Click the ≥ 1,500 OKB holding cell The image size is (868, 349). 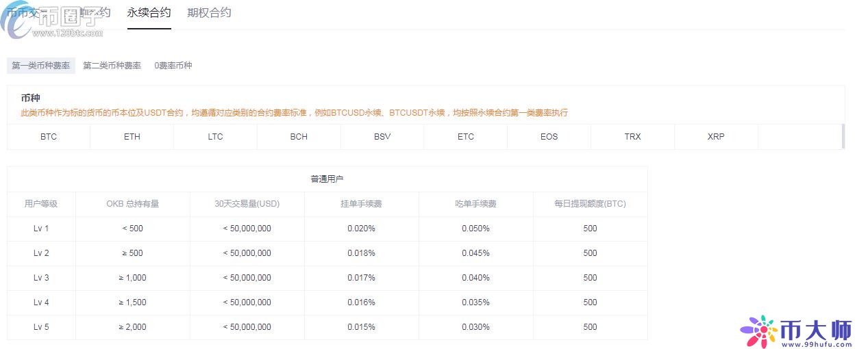coord(133,302)
